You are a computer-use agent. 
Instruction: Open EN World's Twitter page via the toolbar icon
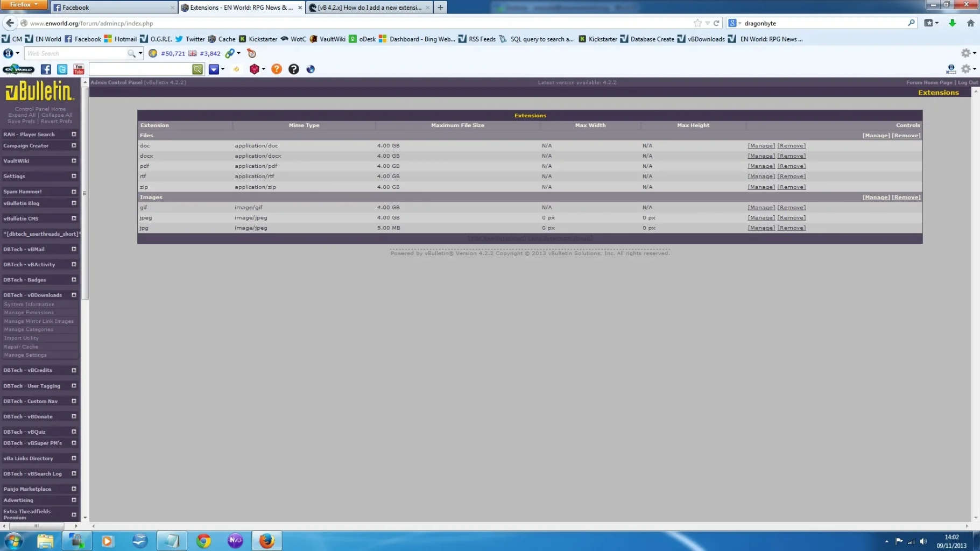tap(62, 69)
